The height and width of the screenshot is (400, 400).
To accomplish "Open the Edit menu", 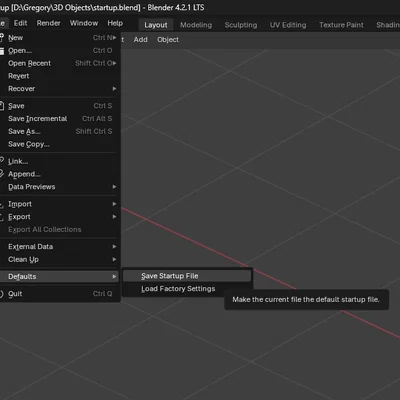I will tap(20, 23).
